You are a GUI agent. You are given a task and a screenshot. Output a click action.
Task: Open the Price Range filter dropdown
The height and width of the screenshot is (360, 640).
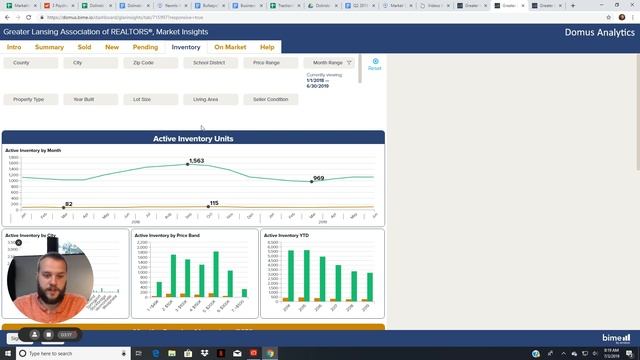pos(271,63)
